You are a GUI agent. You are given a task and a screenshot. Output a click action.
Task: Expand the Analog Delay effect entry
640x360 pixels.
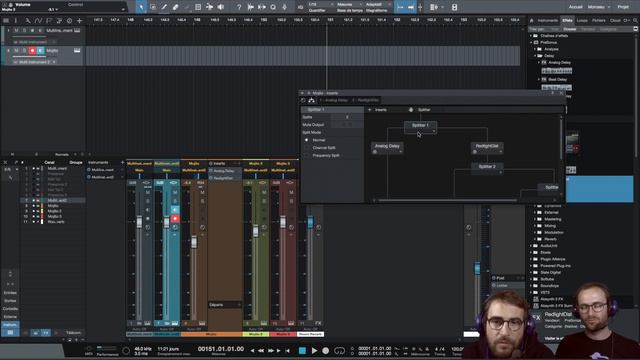tap(539, 62)
